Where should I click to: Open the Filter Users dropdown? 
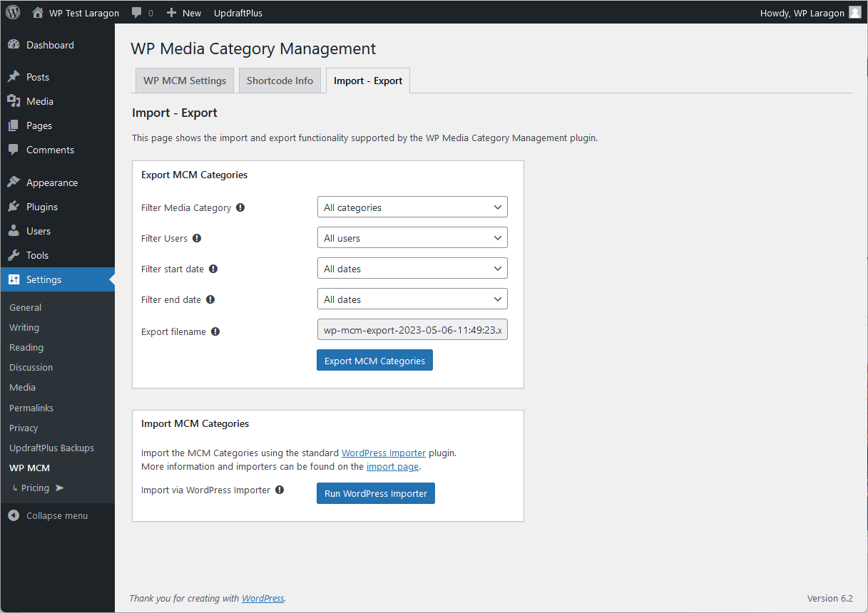[412, 238]
